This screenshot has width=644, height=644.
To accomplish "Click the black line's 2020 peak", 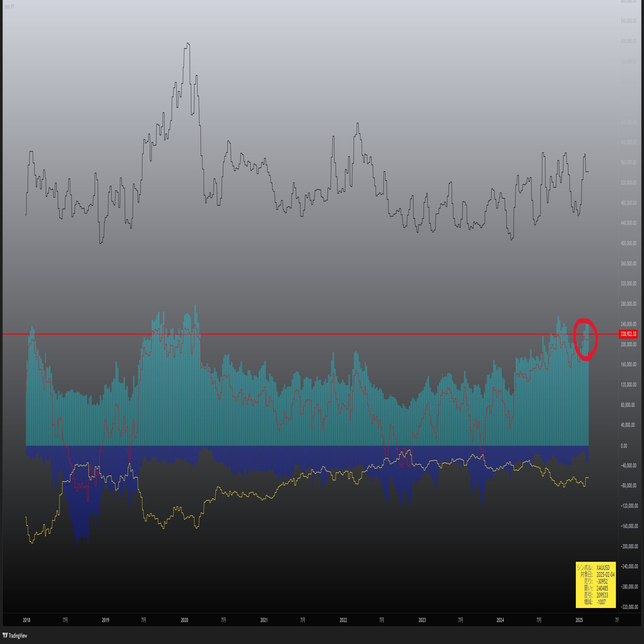I will (188, 43).
